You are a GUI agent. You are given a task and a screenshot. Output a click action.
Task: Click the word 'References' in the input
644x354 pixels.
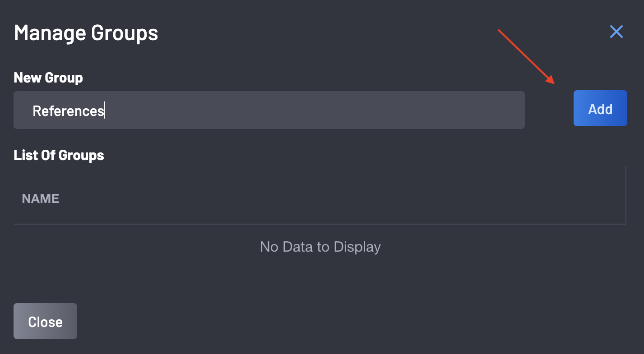[x=68, y=111]
